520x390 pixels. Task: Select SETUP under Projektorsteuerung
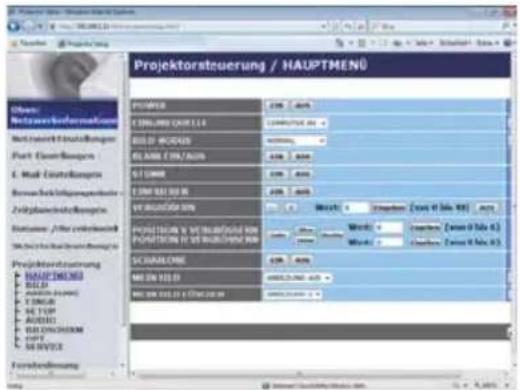pos(41,311)
